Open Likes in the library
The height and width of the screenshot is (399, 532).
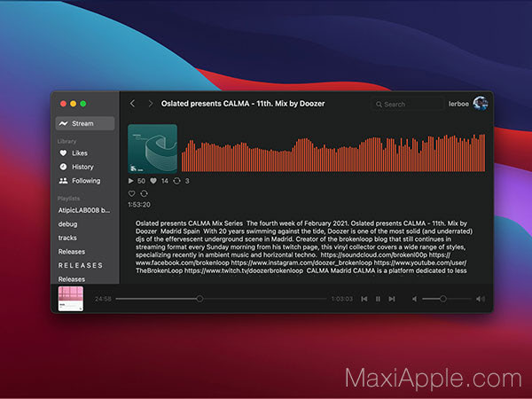tap(80, 153)
